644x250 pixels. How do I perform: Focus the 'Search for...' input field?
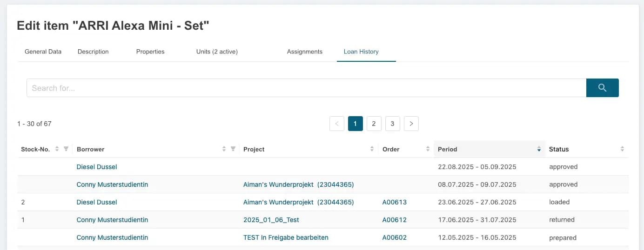(x=306, y=88)
